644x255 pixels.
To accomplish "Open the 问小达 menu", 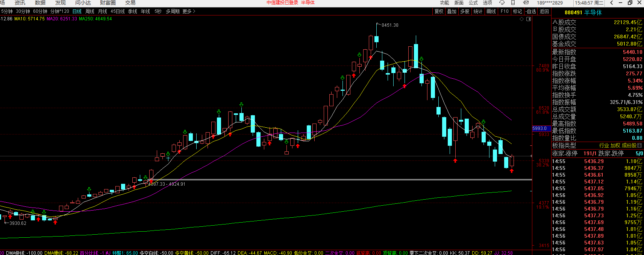I will tap(83, 3).
